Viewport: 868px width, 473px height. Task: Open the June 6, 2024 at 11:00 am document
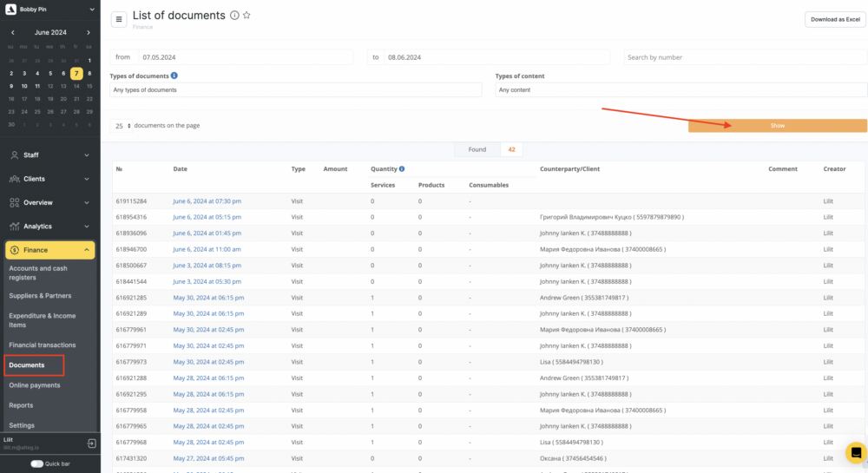[207, 249]
